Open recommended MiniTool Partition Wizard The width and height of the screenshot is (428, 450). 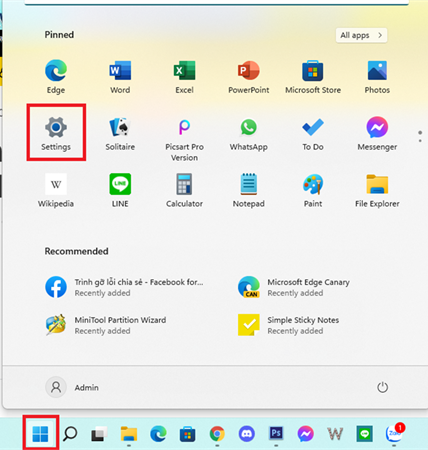[x=106, y=325]
